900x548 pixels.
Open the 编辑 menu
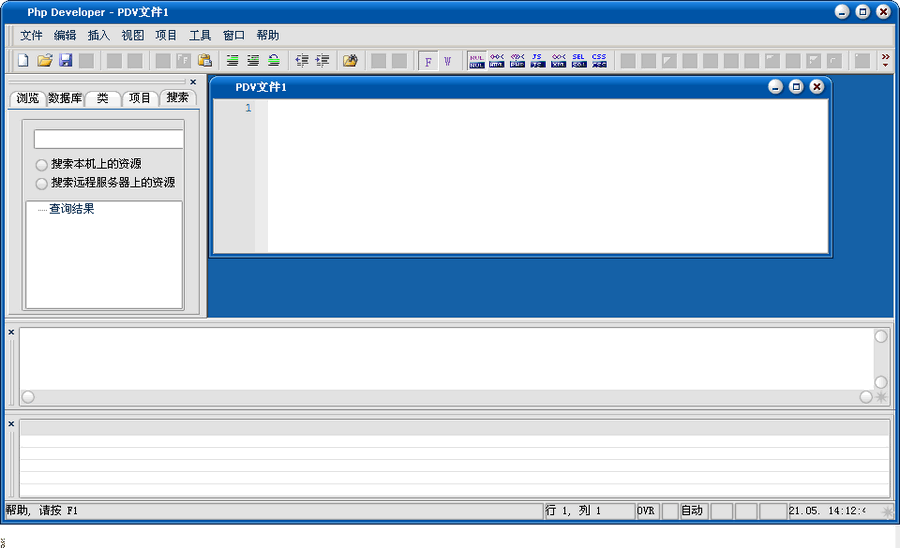[x=65, y=36]
